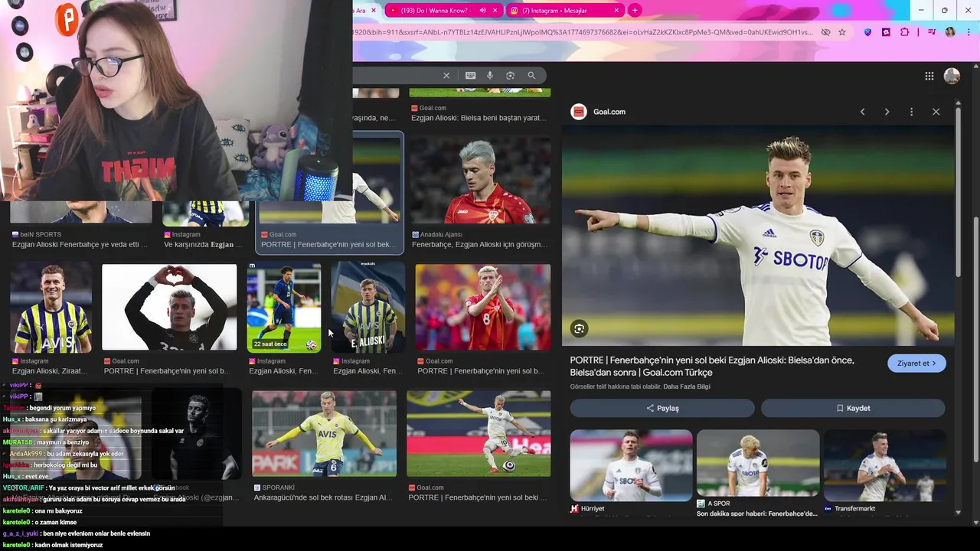Open the Hürriyet related image thumbnail
The image size is (980, 551).
point(631,465)
